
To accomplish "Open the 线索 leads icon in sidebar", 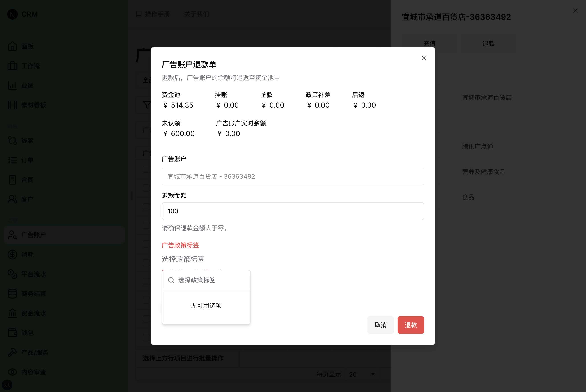I will coord(12,141).
